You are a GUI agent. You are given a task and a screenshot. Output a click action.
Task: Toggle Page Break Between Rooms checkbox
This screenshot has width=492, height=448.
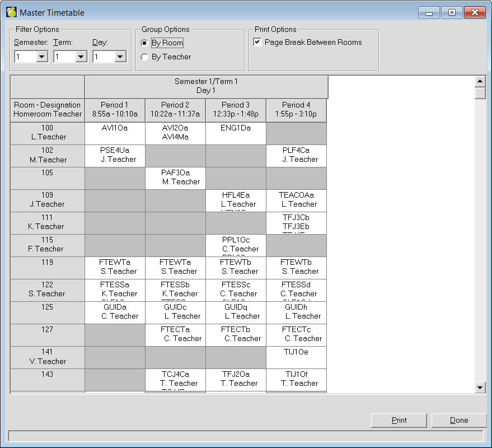coord(257,43)
